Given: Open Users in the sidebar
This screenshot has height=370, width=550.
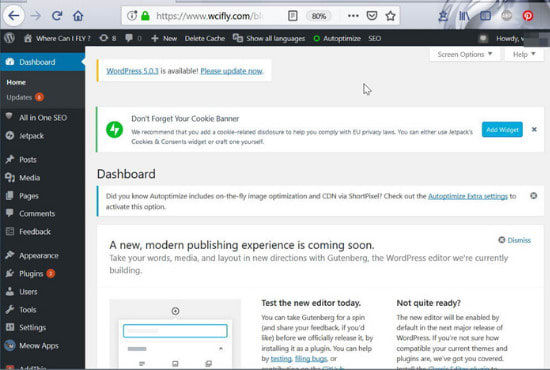Looking at the screenshot, I should click(x=42, y=291).
